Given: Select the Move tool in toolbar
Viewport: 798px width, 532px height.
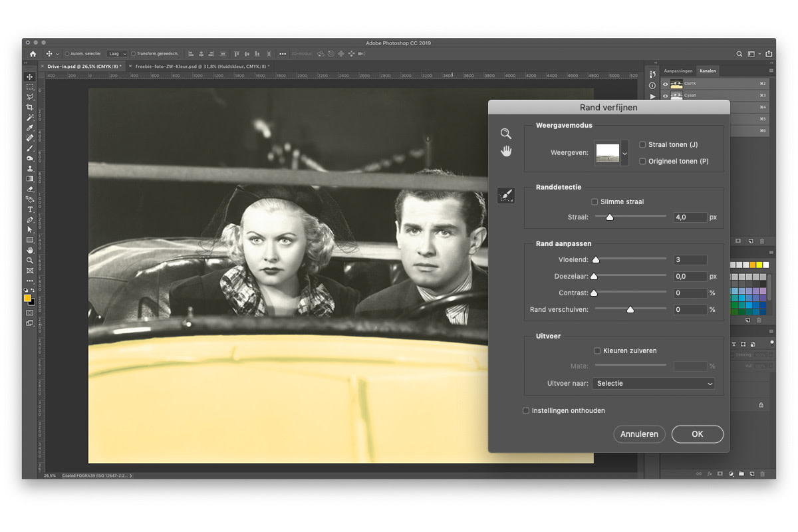Looking at the screenshot, I should tap(30, 76).
